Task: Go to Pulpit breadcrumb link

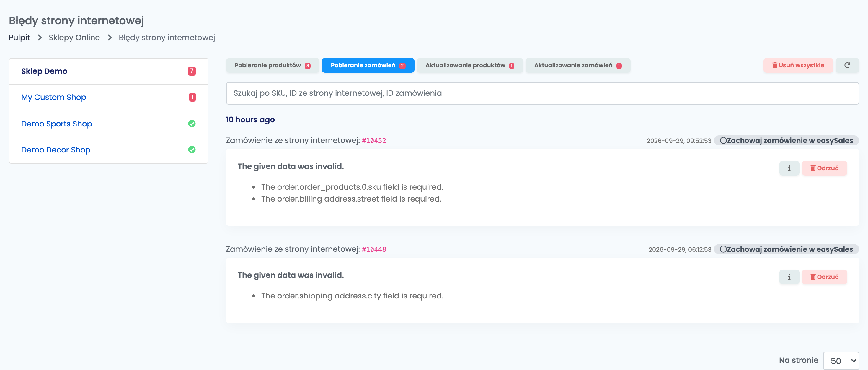Action: tap(19, 38)
